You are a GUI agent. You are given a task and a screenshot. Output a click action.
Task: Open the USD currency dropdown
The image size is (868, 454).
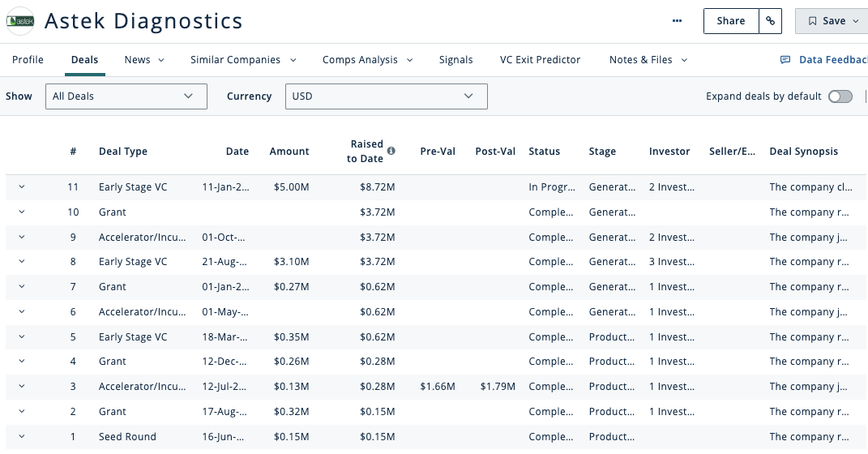[x=386, y=96]
